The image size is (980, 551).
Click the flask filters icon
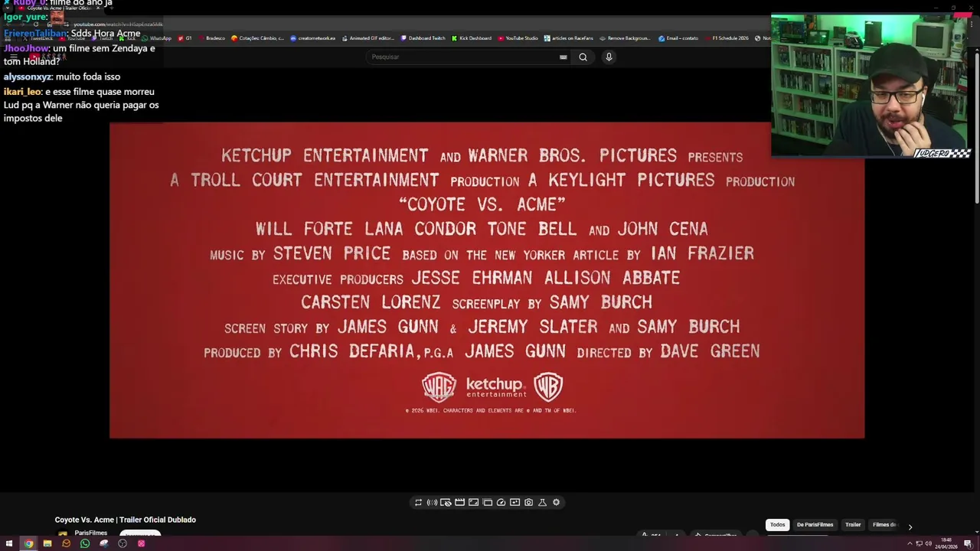pyautogui.click(x=542, y=503)
